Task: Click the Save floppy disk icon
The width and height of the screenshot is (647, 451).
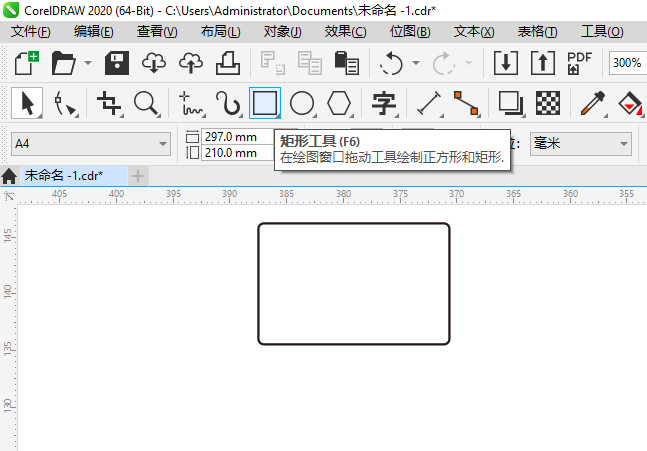Action: pyautogui.click(x=116, y=62)
